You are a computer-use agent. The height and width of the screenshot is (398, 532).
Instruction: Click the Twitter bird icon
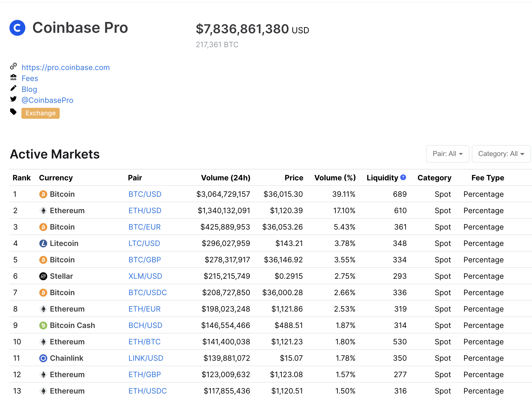click(13, 99)
